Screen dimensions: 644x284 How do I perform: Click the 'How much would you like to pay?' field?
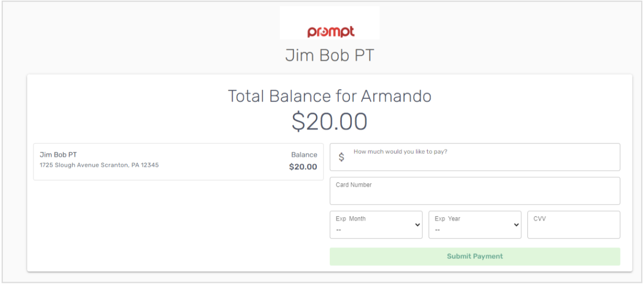(475, 157)
